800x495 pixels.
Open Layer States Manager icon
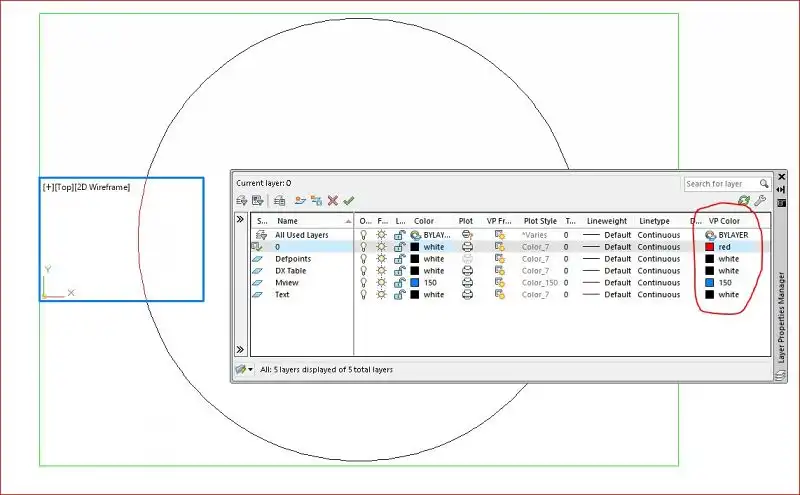pos(279,201)
